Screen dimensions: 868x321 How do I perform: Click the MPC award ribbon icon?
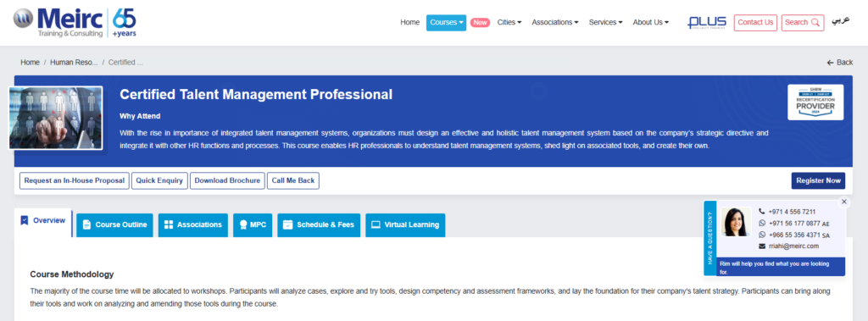(x=243, y=224)
